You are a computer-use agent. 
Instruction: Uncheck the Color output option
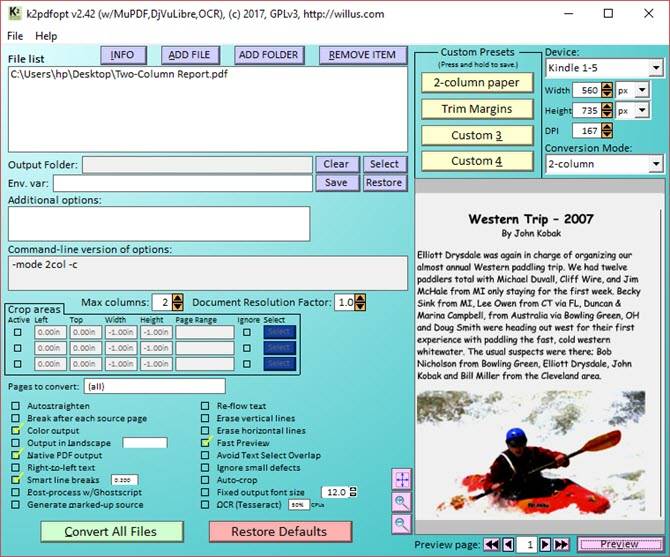click(16, 431)
